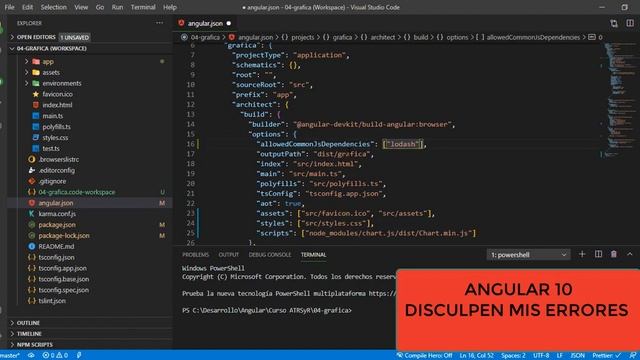Kill terminal with trash icon

[614, 254]
